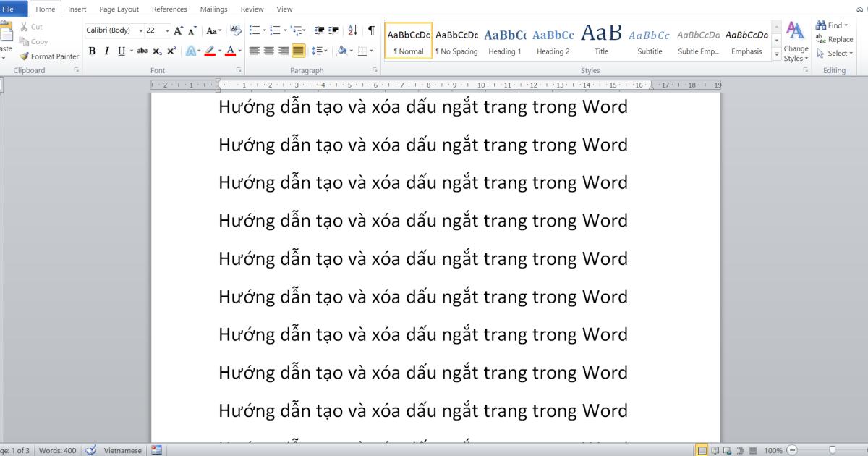Click Find in Editing group
The image size is (868, 456).
click(x=833, y=25)
